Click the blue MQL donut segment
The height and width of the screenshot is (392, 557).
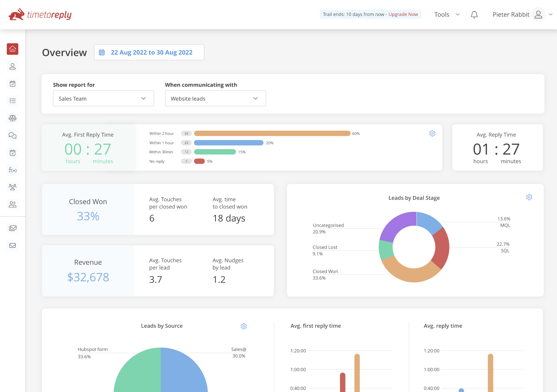tap(429, 221)
